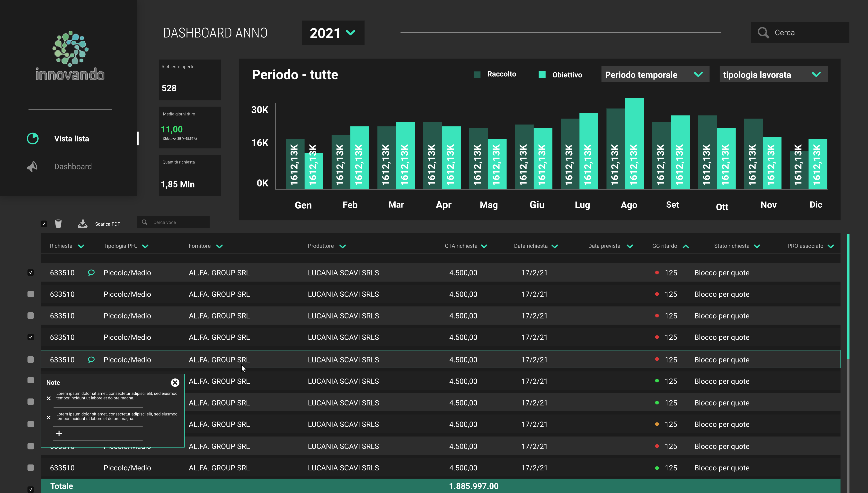Viewport: 868px width, 493px height.
Task: Click the Dic Obiettivo bar in chart
Action: pyautogui.click(x=817, y=164)
